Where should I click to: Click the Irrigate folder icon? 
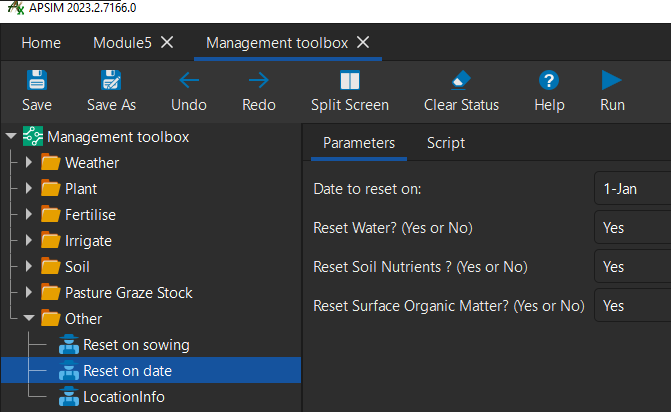point(50,240)
